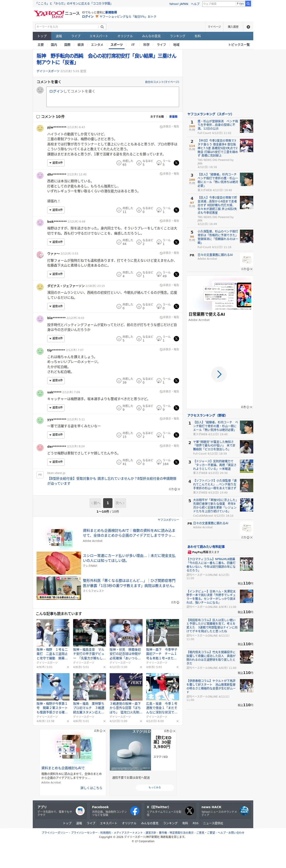Expand replies on bla******** comment

(56, 338)
